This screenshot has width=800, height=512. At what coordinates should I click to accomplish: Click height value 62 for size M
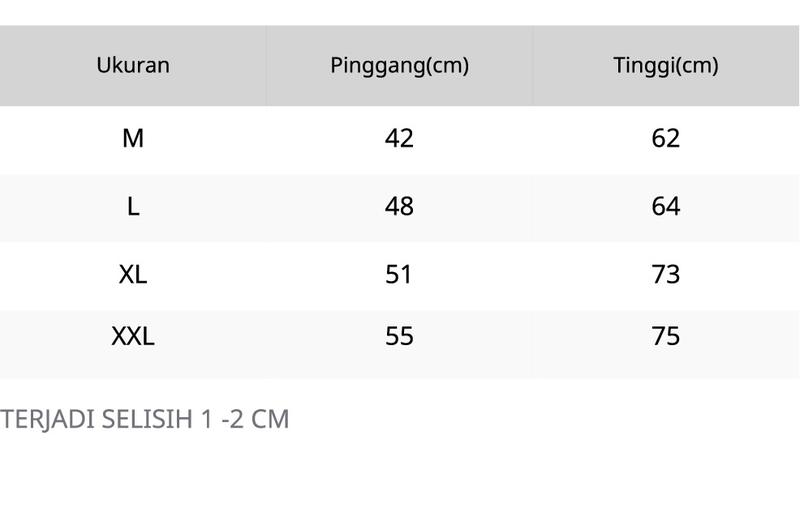pos(666,138)
